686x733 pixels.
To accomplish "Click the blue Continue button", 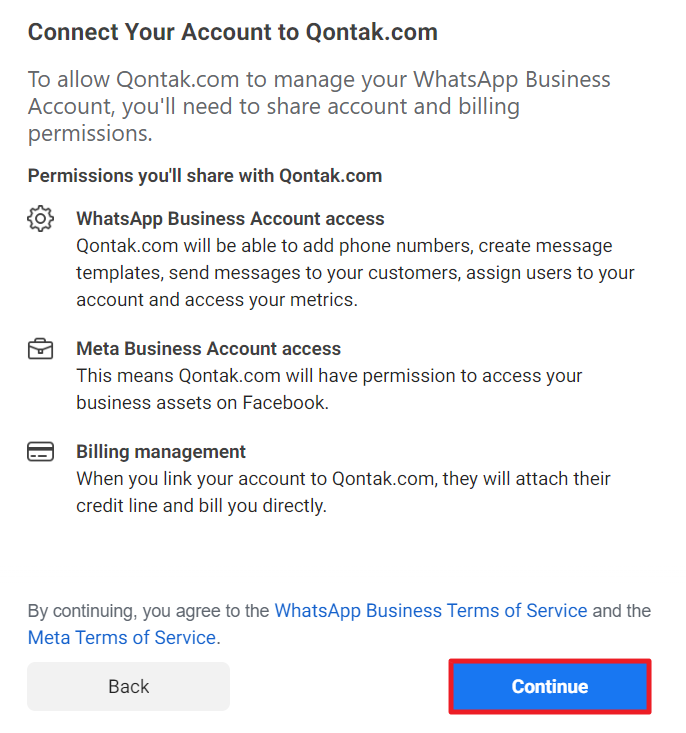I will [549, 686].
